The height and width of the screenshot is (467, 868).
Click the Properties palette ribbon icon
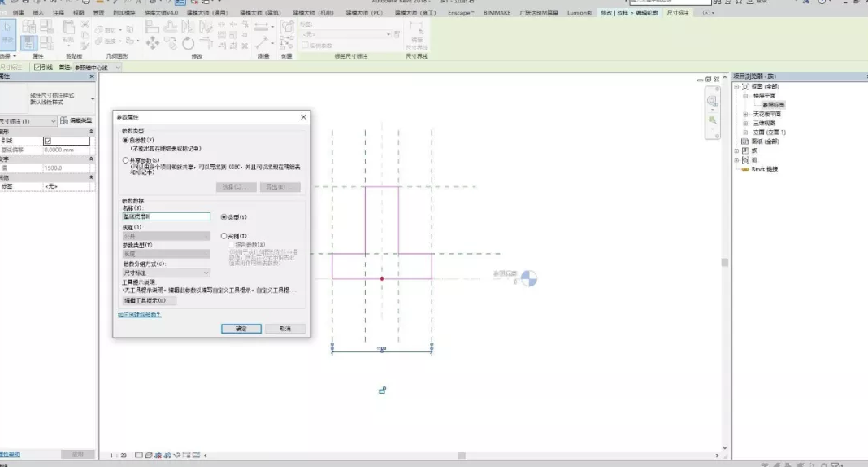tap(28, 42)
